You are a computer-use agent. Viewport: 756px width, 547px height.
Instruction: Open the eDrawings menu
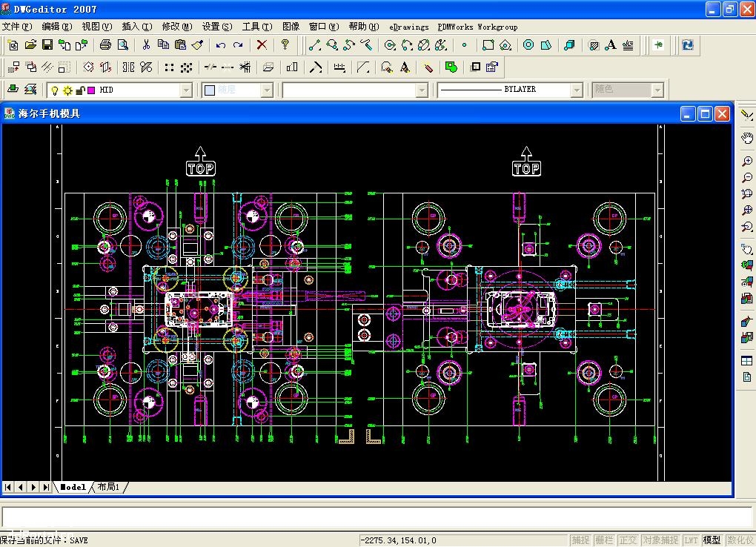(409, 27)
